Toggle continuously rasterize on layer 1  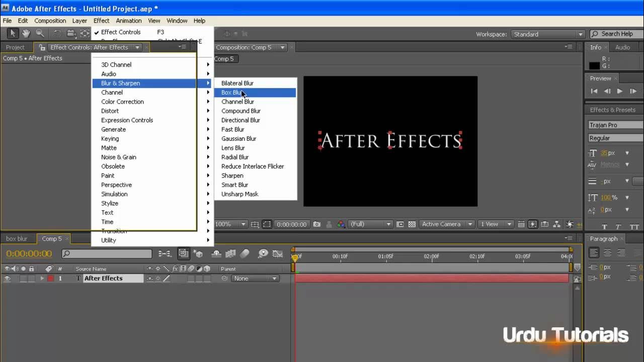pos(158,279)
